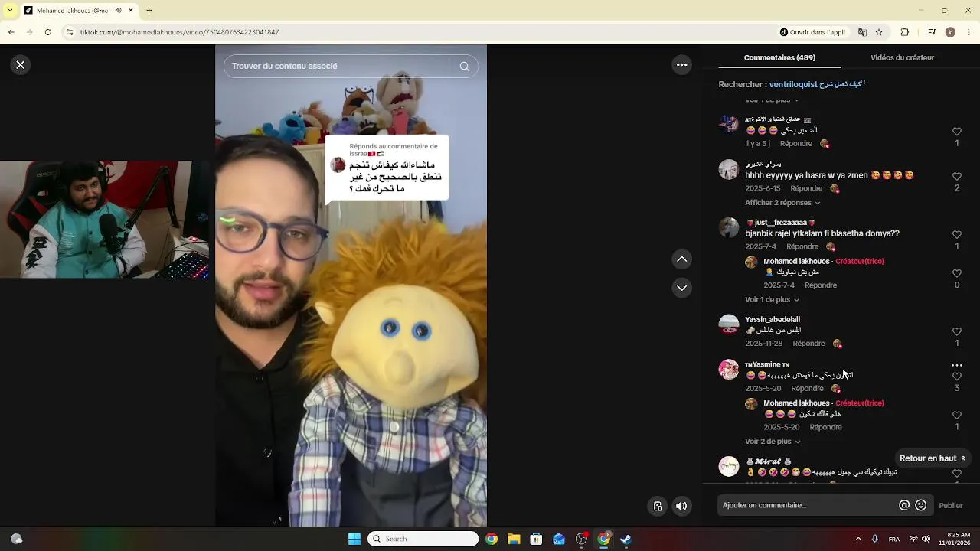Mute the video with speaker icon
This screenshot has width=980, height=551.
click(681, 506)
